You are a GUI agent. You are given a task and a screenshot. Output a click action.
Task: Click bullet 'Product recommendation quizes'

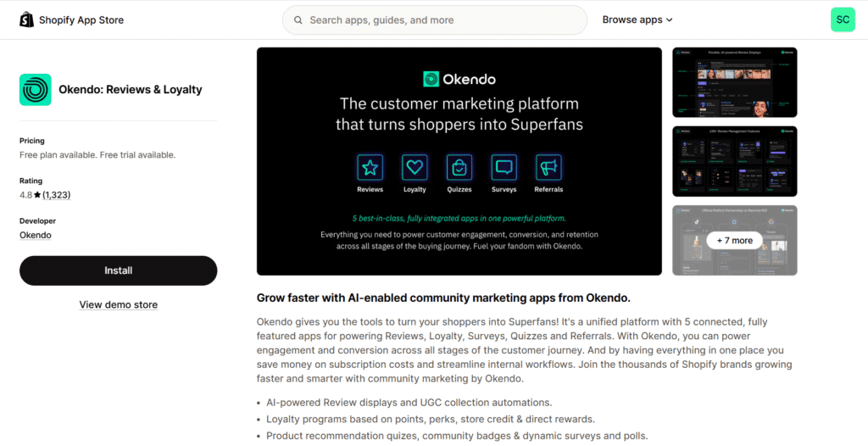[x=457, y=436]
